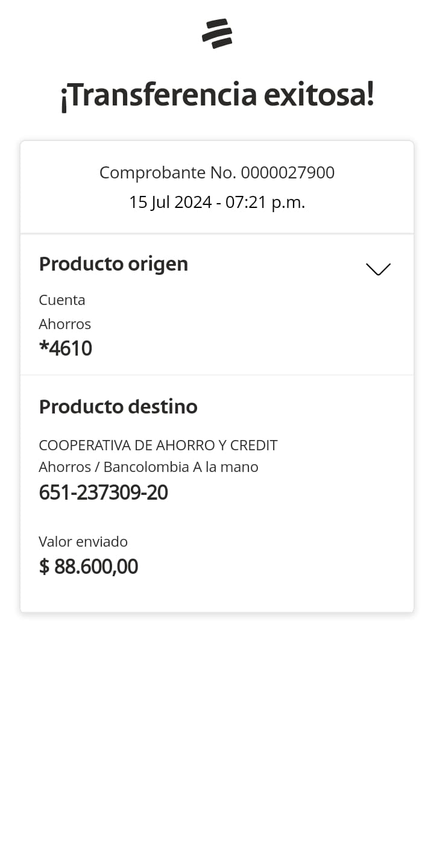Select the Ahorros origin account type
The height and width of the screenshot is (868, 434).
tap(64, 324)
